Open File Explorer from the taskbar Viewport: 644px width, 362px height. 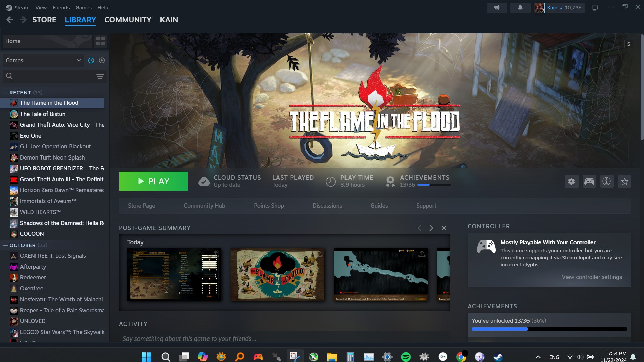point(332,357)
